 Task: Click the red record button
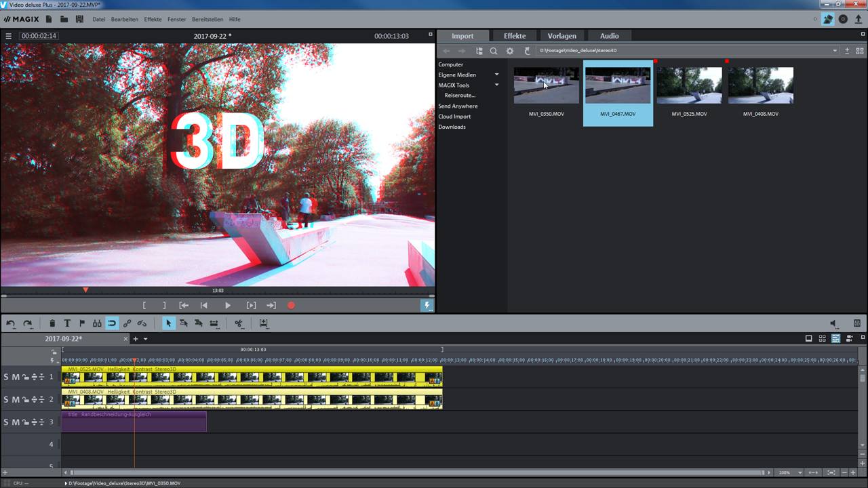(291, 306)
